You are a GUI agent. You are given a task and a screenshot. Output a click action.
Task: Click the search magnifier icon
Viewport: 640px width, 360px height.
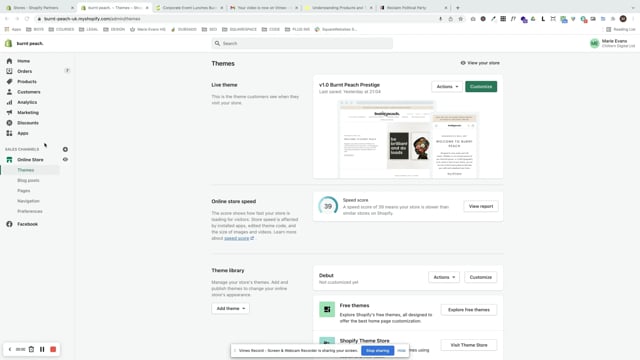(x=218, y=43)
